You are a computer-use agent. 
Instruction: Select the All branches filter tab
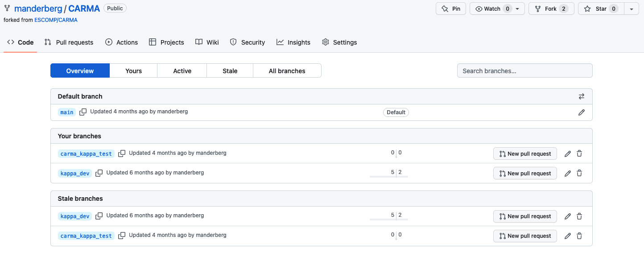click(287, 71)
